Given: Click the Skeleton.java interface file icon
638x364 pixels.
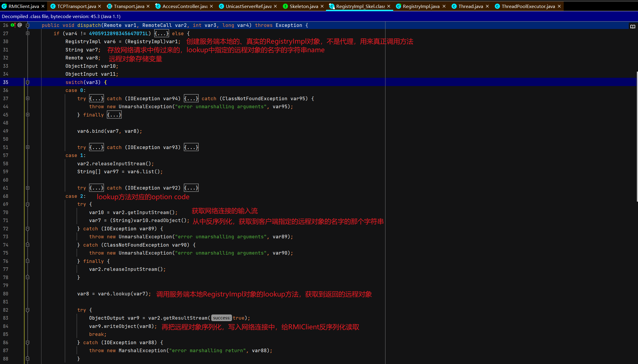Looking at the screenshot, I should (x=285, y=6).
